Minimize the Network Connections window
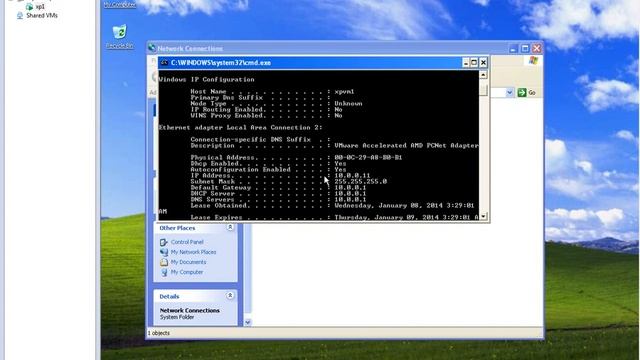Image resolution: width=640 pixels, height=360 pixels. click(x=513, y=49)
